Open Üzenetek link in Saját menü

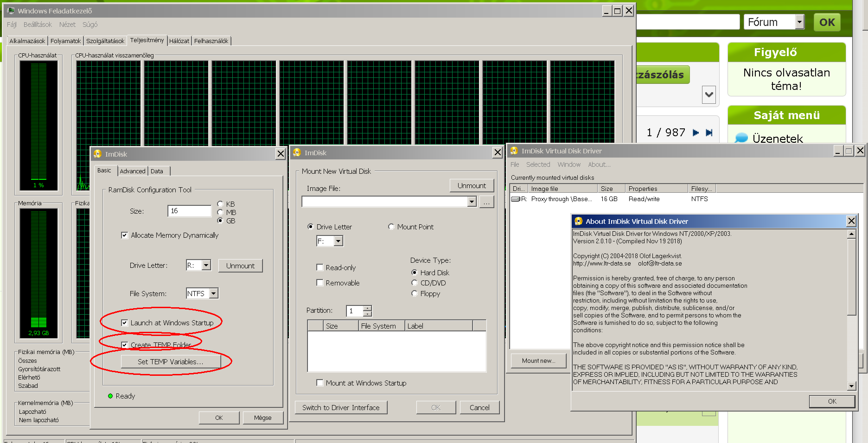(x=778, y=138)
